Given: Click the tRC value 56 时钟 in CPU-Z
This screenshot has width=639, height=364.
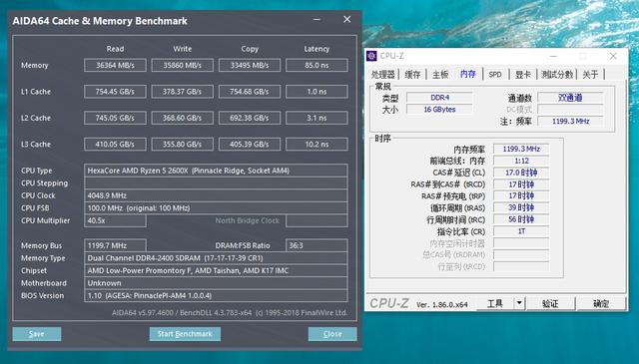Looking at the screenshot, I should point(521,219).
